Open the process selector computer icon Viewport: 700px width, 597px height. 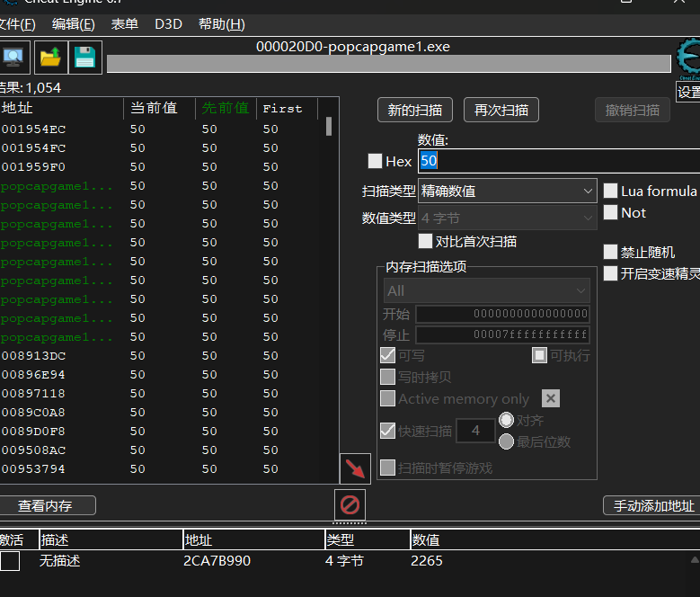coord(13,58)
